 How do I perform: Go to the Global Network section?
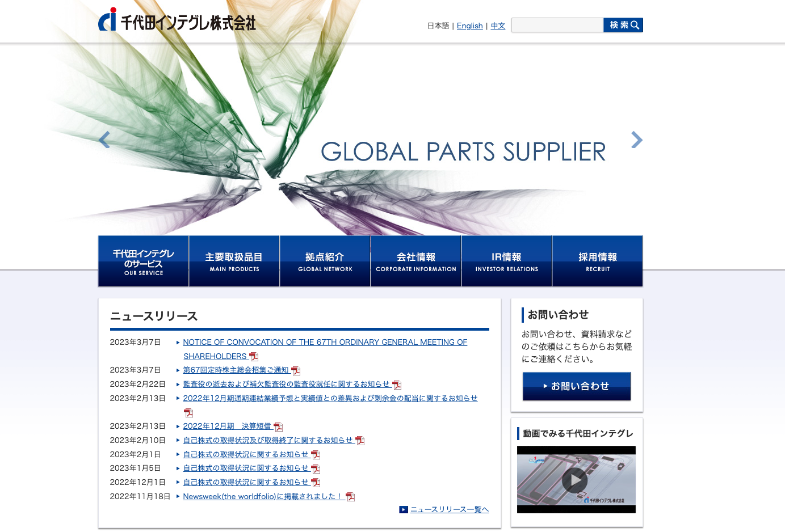(x=325, y=261)
